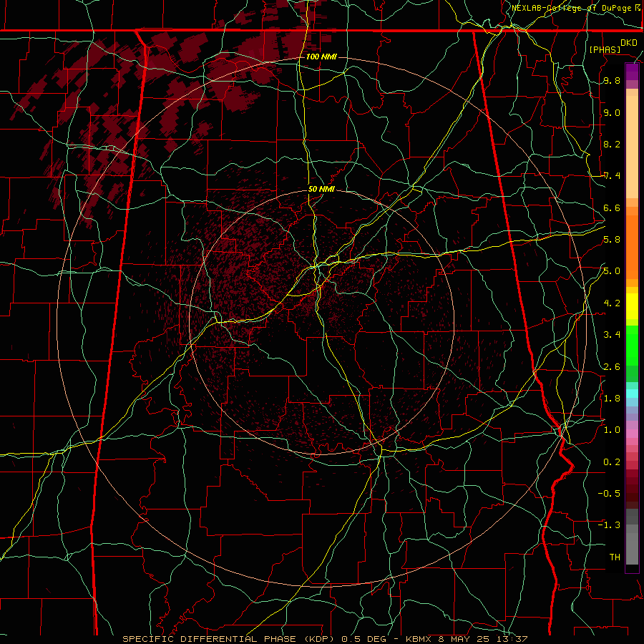Click the 5.8 color scale value
This screenshot has height=644, width=644.
[612, 240]
